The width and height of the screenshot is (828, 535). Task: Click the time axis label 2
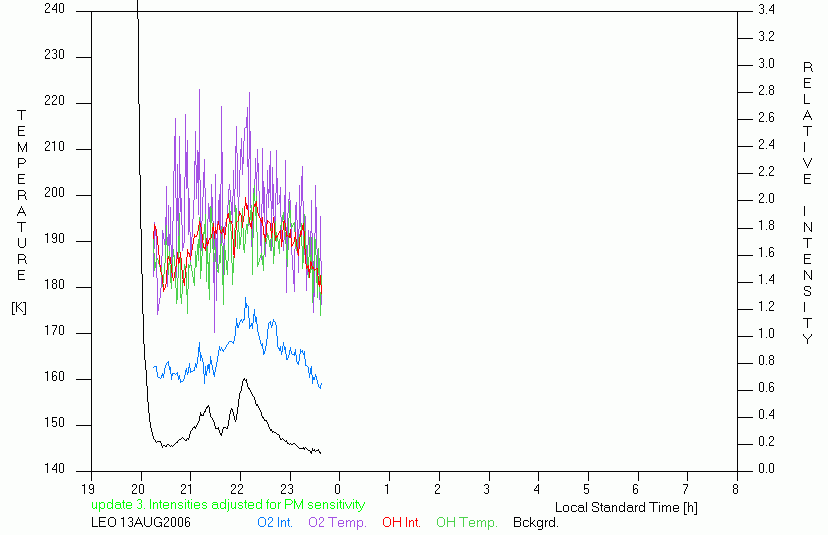tap(437, 489)
